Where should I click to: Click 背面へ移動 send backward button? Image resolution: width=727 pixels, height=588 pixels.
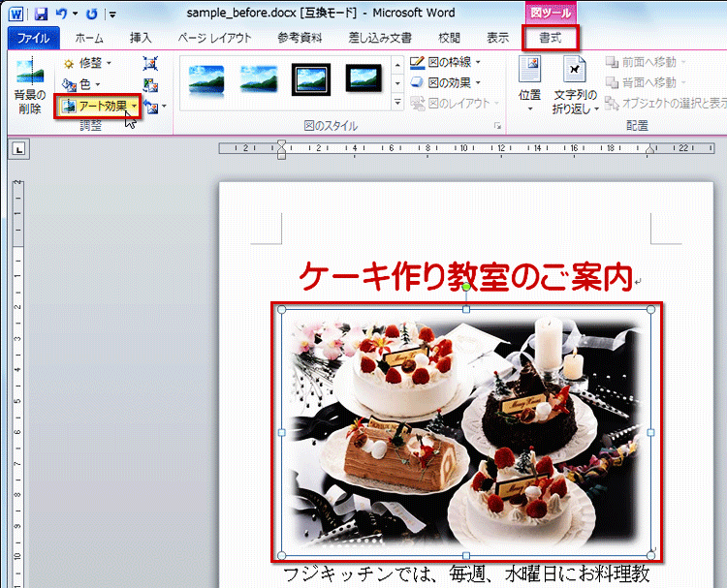(x=646, y=83)
